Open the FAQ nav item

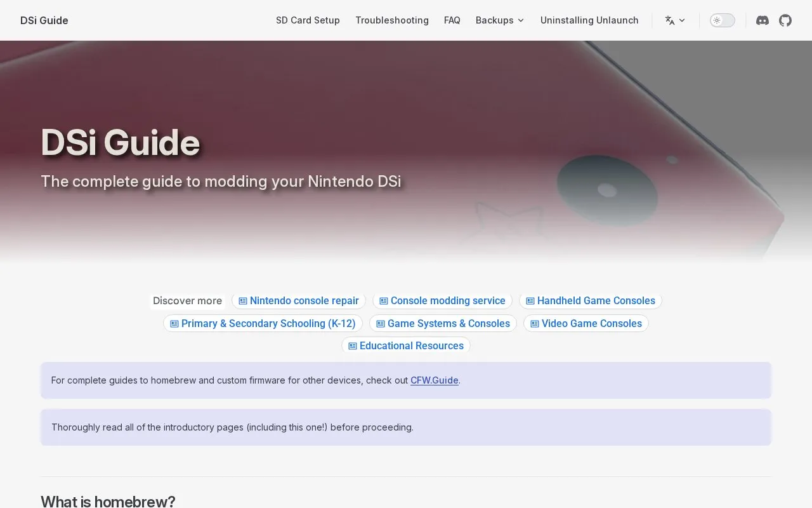click(452, 20)
